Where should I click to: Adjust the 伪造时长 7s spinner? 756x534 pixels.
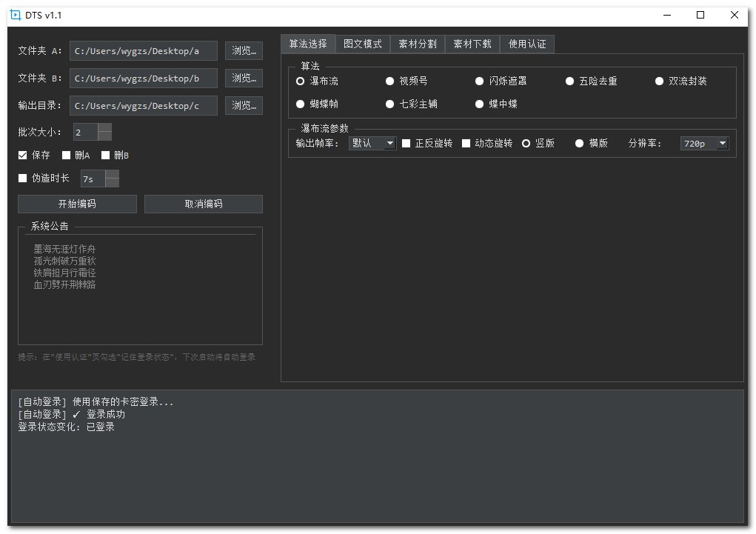(x=112, y=178)
